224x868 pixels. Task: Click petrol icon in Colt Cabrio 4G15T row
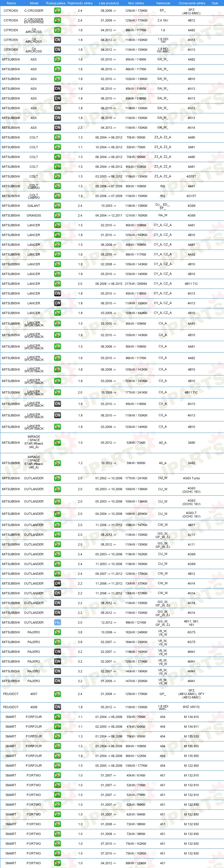pyautogui.click(x=58, y=196)
